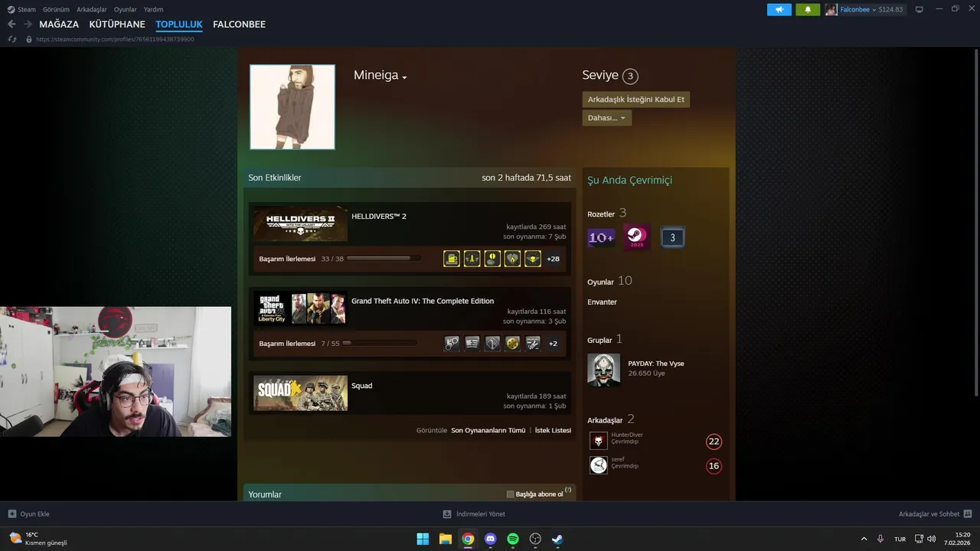Click the first HELLDIVERS 2 achievement icon
The image size is (980, 551).
pyautogui.click(x=452, y=259)
